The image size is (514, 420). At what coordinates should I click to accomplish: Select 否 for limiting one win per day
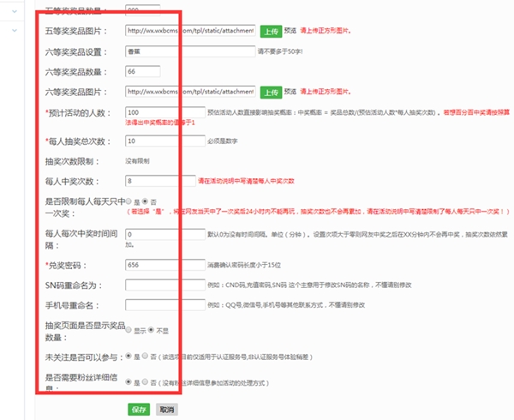click(145, 201)
